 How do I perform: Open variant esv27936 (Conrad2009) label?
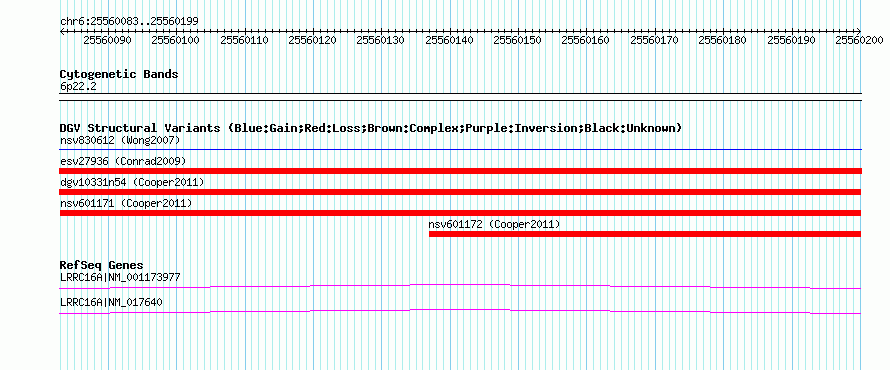[x=123, y=161]
